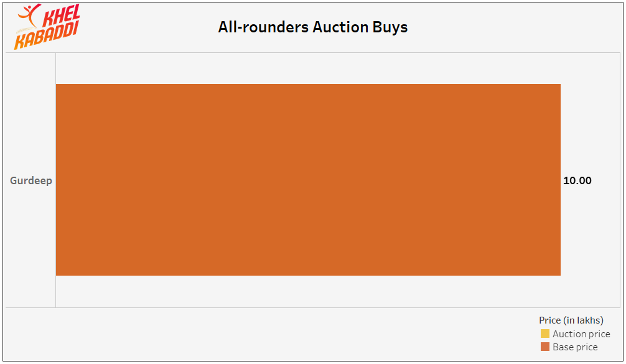The width and height of the screenshot is (626, 364).
Task: Click blank footer area beside the legend
Action: coord(268,335)
